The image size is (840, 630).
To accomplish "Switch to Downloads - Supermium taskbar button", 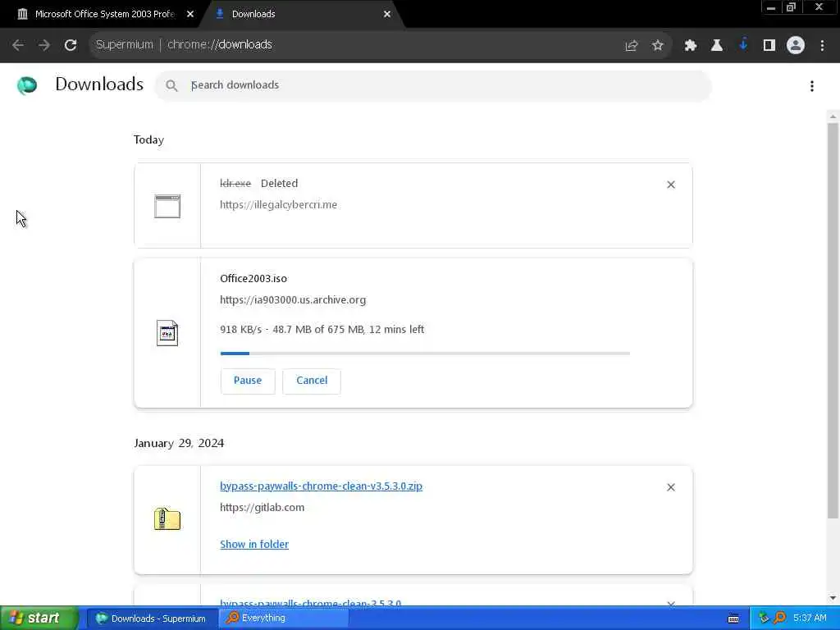I will (x=152, y=619).
